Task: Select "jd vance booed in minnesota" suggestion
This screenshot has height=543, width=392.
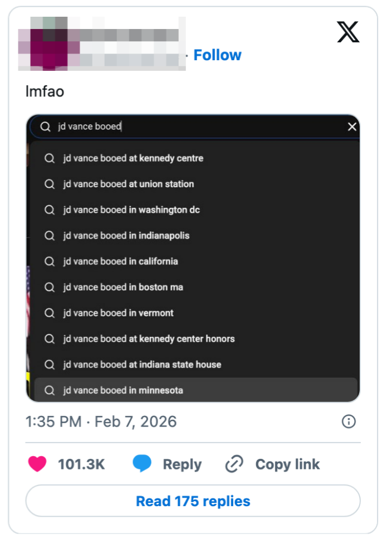Action: [x=123, y=390]
